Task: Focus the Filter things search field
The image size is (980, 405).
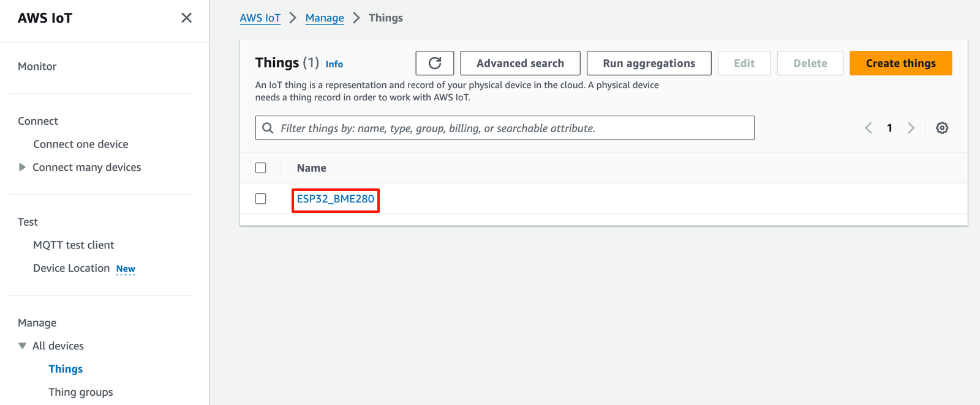Action: click(x=505, y=128)
